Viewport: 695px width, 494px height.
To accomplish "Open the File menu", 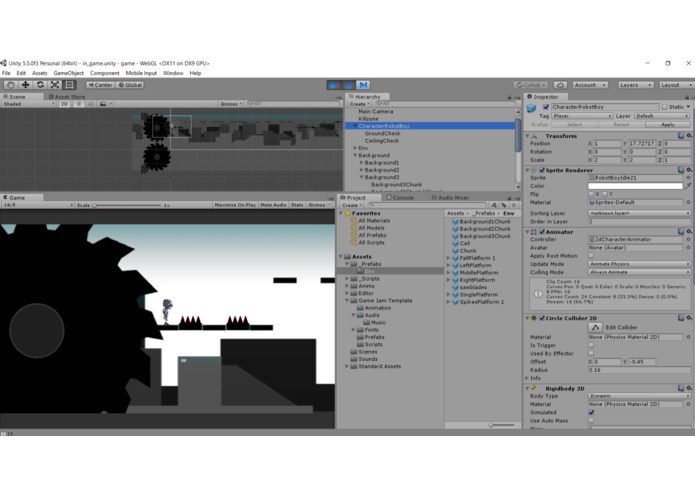I will point(6,73).
